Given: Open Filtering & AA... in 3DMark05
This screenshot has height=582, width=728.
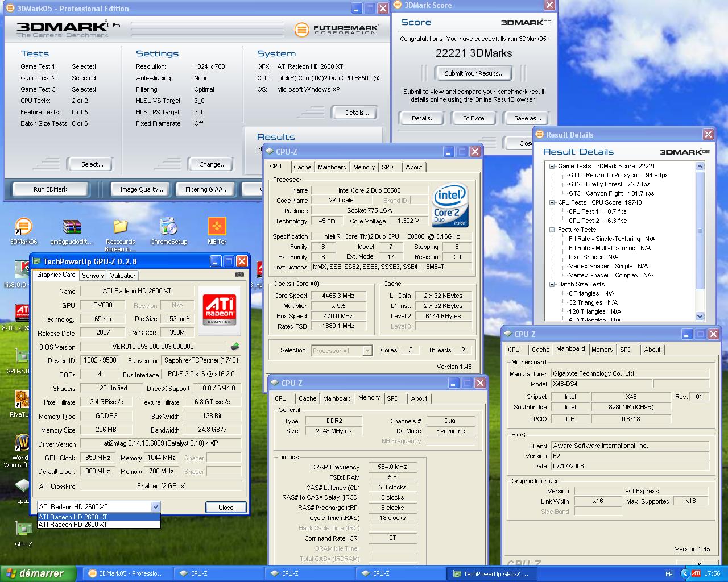Looking at the screenshot, I should tap(206, 189).
